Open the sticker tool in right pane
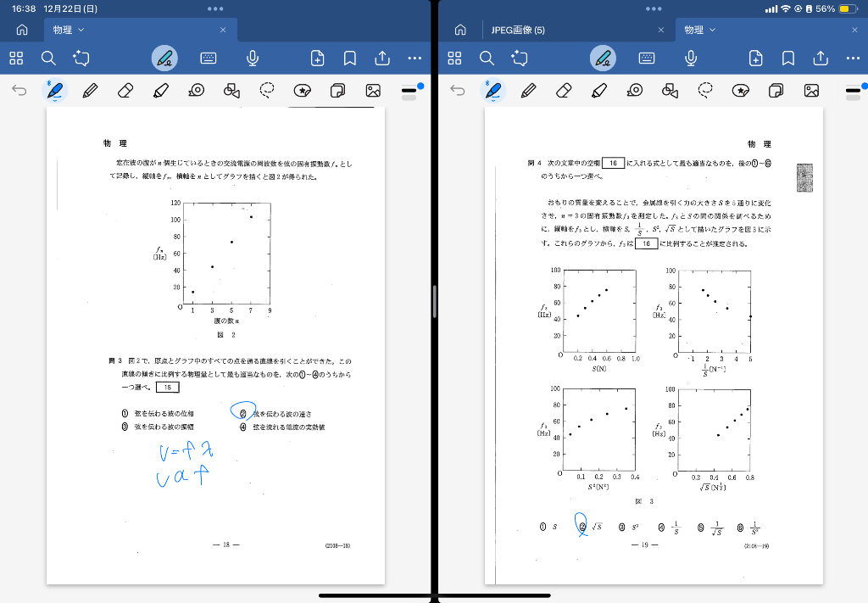The width and height of the screenshot is (868, 603). pos(741,91)
